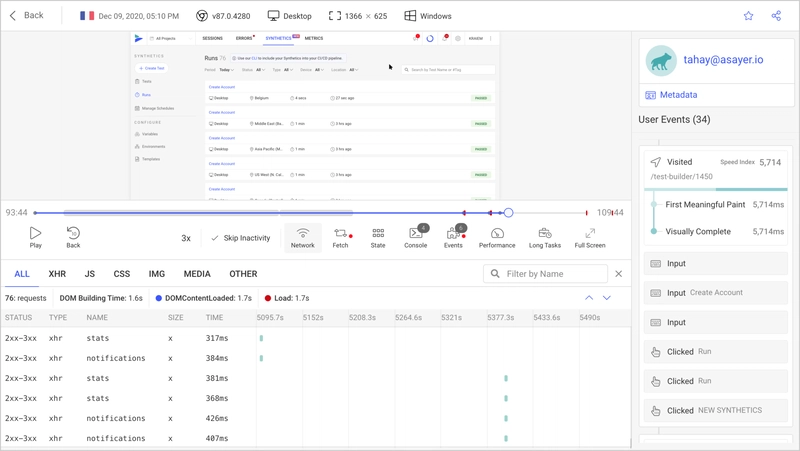The width and height of the screenshot is (800, 451).
Task: Click the User Events (34) heading
Action: [674, 119]
